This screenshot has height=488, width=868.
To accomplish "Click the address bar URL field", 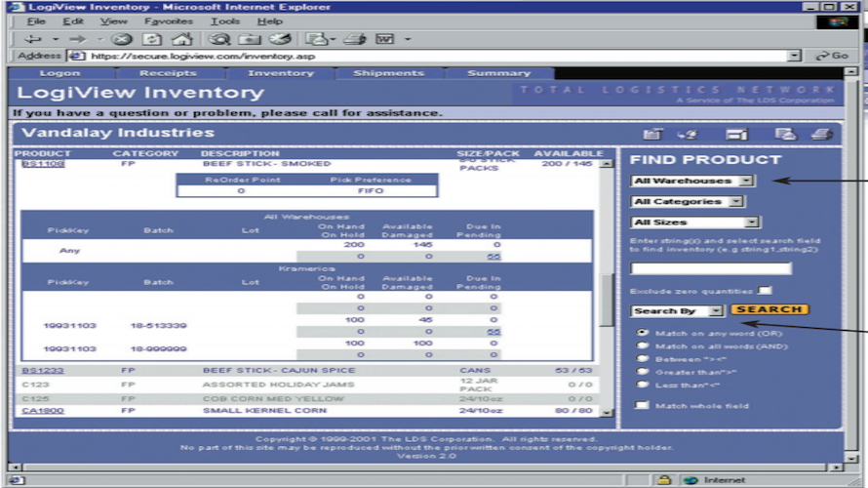I will tap(437, 56).
